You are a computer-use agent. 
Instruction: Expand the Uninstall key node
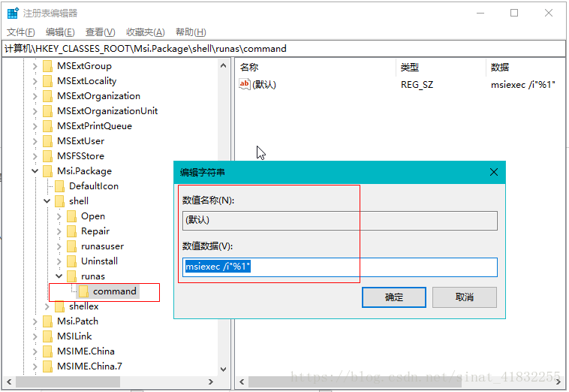pos(59,261)
